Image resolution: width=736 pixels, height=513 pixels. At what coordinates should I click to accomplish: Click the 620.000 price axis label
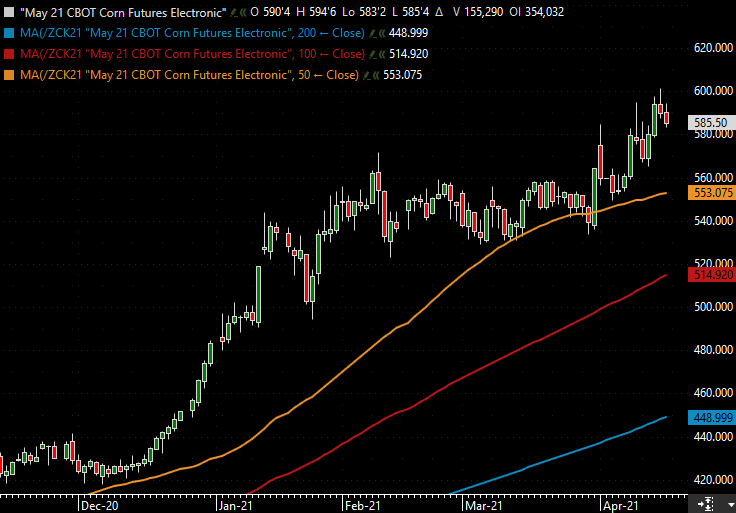pos(713,48)
